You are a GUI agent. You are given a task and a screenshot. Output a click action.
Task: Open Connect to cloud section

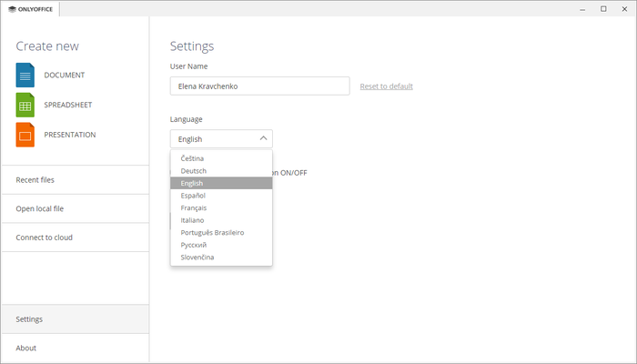44,238
